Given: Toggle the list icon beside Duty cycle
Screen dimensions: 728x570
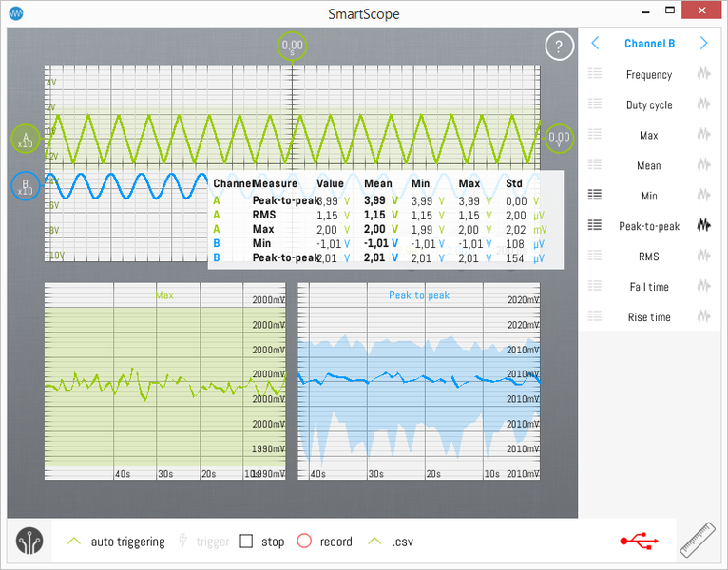Looking at the screenshot, I should point(595,104).
